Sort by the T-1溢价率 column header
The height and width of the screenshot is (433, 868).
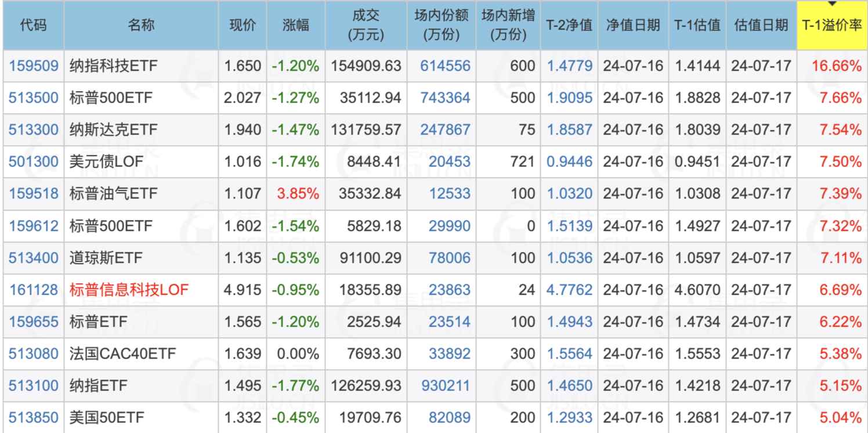(832, 25)
